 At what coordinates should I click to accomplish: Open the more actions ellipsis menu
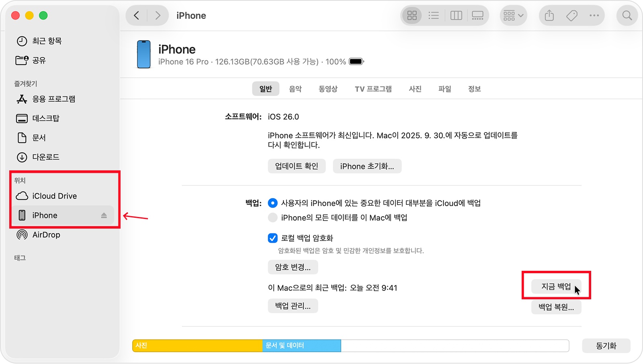coord(594,16)
